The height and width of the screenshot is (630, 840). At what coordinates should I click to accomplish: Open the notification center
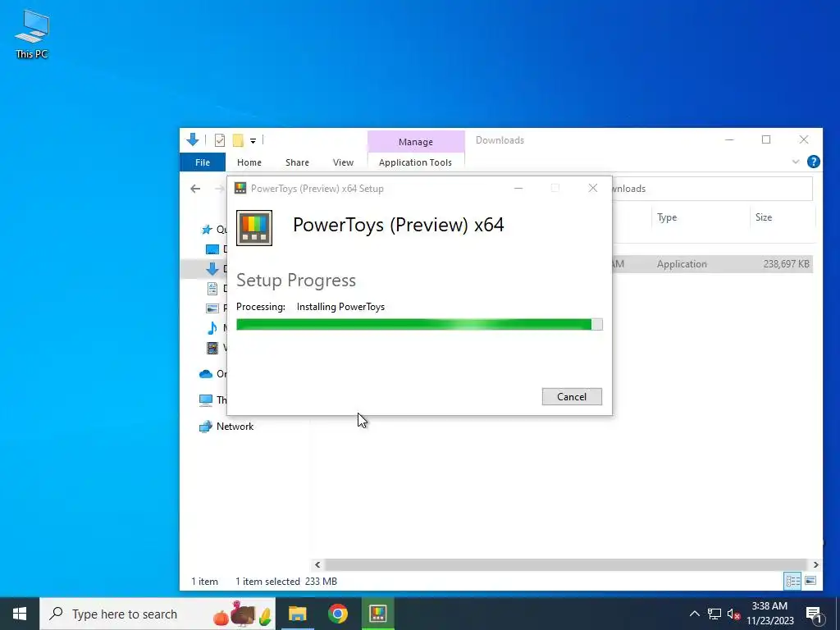(x=813, y=614)
